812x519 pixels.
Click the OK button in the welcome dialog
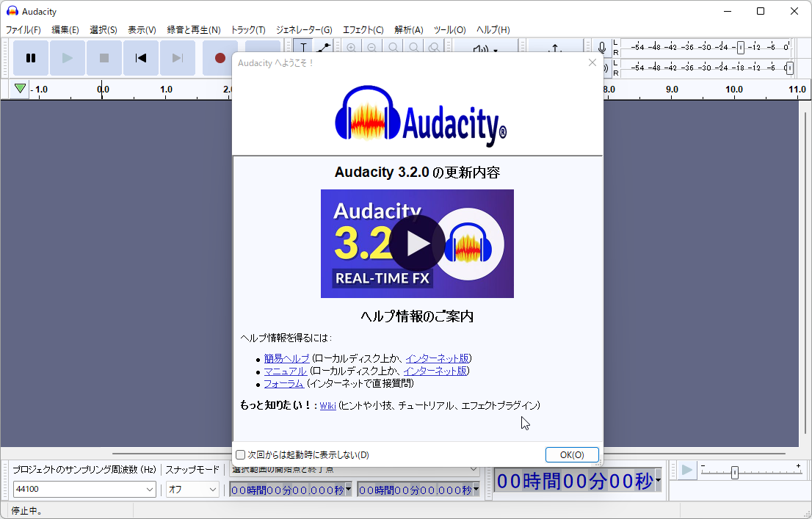pyautogui.click(x=572, y=454)
